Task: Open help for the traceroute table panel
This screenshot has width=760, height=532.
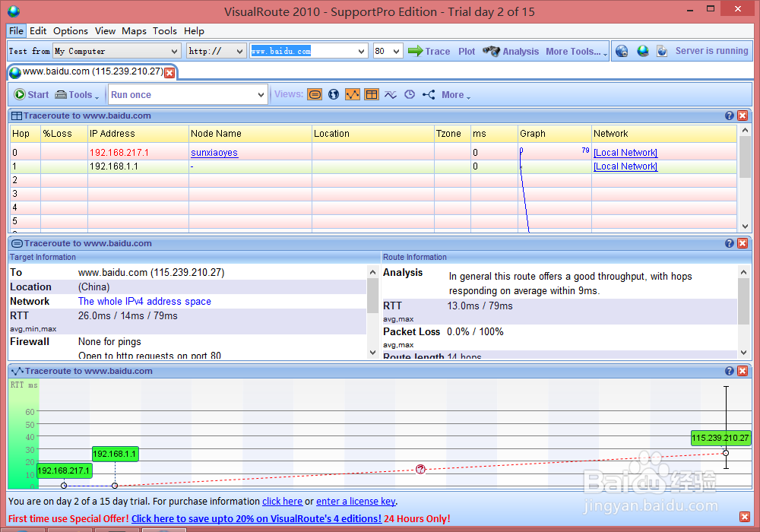Action: click(x=729, y=116)
